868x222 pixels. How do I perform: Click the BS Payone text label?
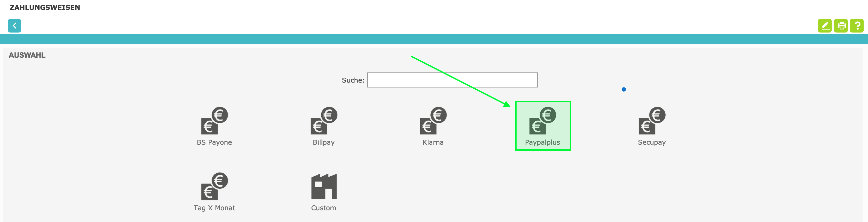[214, 142]
